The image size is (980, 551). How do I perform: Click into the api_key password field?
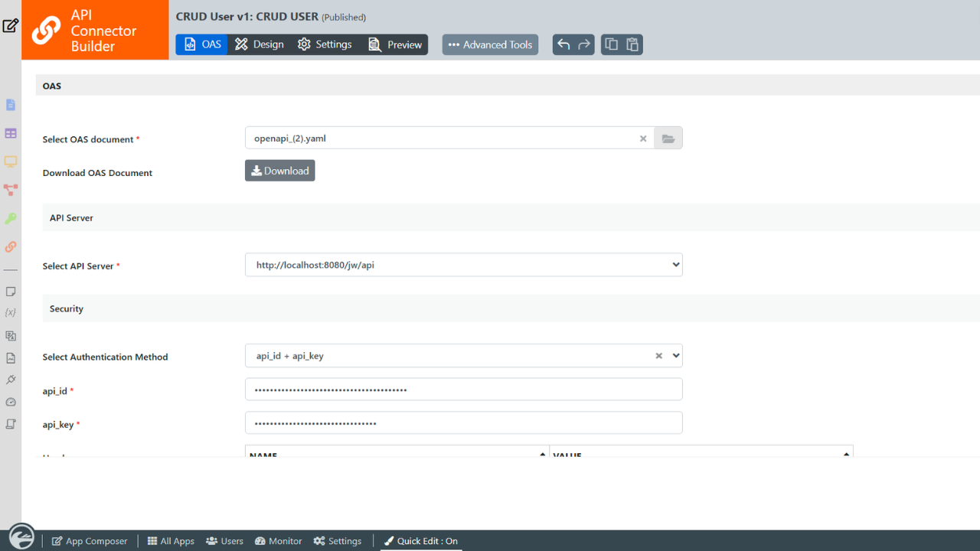click(x=463, y=423)
